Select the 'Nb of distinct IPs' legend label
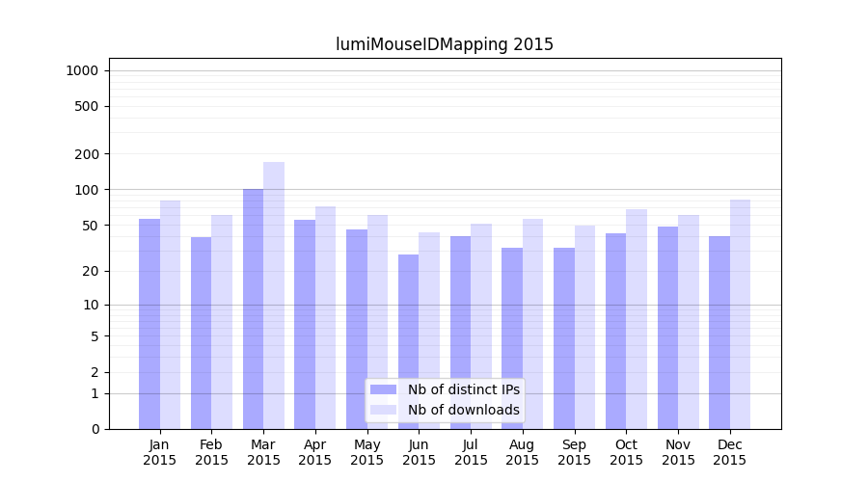The image size is (868, 482). pyautogui.click(x=463, y=389)
